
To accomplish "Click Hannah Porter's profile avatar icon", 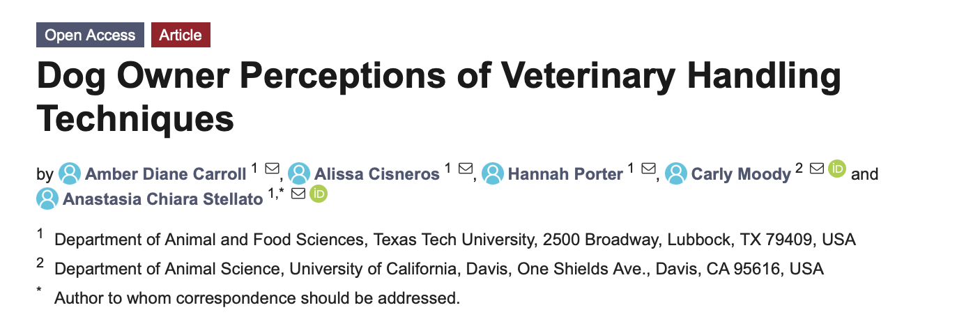I will coord(493,173).
